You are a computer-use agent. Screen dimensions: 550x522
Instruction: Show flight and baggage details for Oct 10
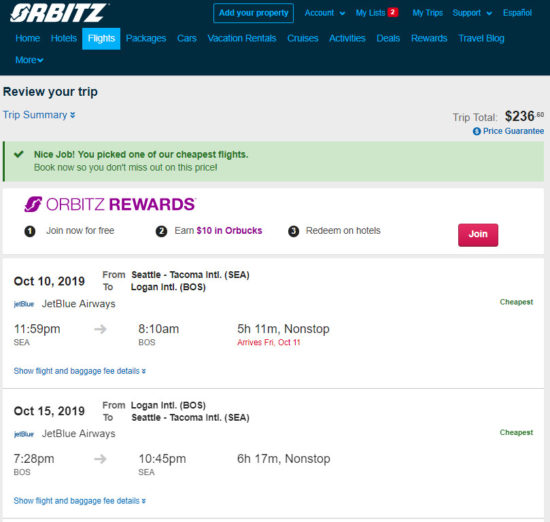click(x=80, y=371)
